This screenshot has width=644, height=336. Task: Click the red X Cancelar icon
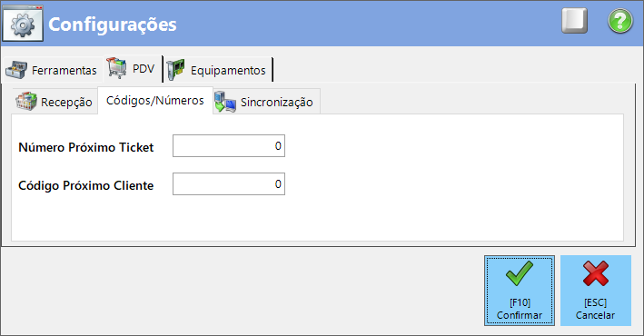[596, 273]
